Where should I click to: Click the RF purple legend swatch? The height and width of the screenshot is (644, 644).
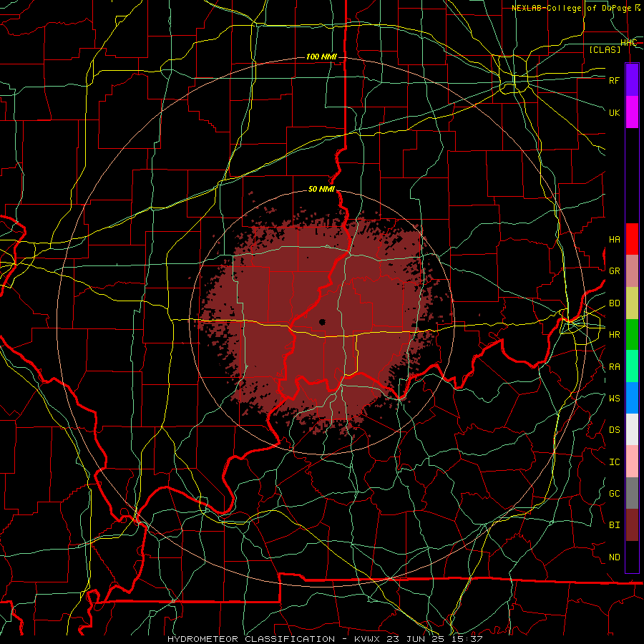coord(632,80)
